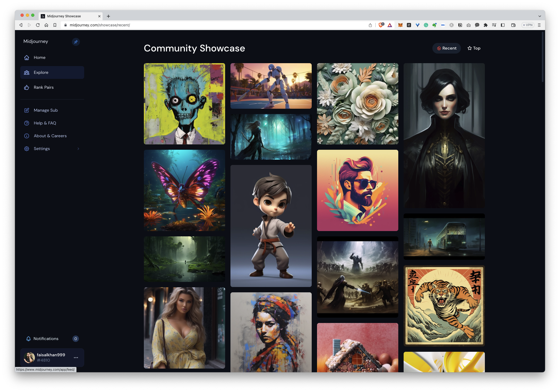Screen dimensions: 560x392
Task: Open the faisalkhan999 account three-dots menu
Action: point(76,358)
